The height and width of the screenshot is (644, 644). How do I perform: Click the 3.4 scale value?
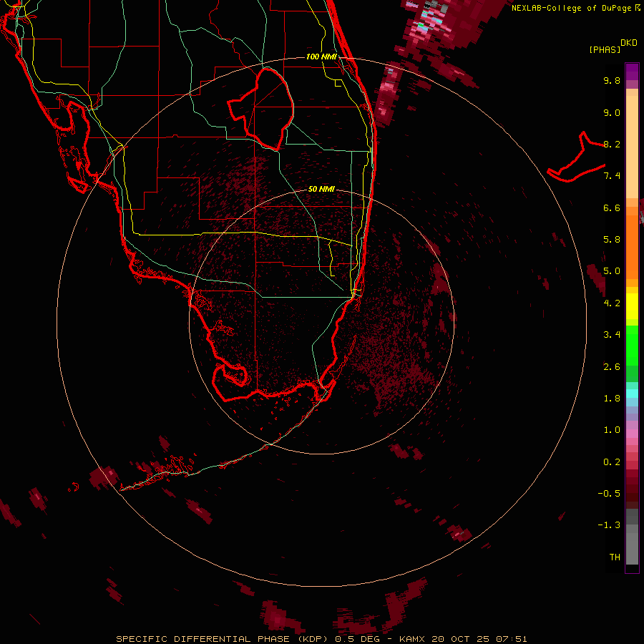(612, 335)
